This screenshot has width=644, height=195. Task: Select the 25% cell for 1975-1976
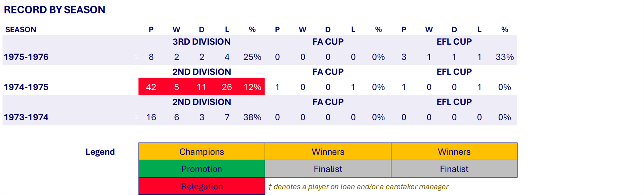252,57
